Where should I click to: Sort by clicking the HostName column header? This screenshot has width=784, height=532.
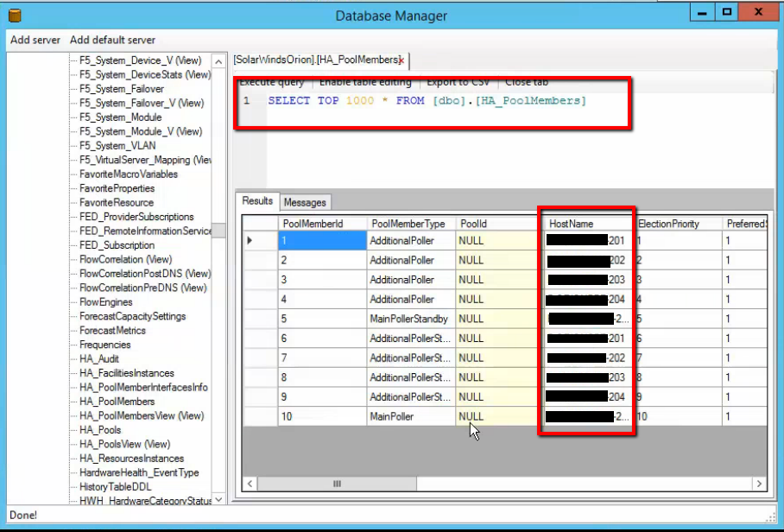point(574,223)
